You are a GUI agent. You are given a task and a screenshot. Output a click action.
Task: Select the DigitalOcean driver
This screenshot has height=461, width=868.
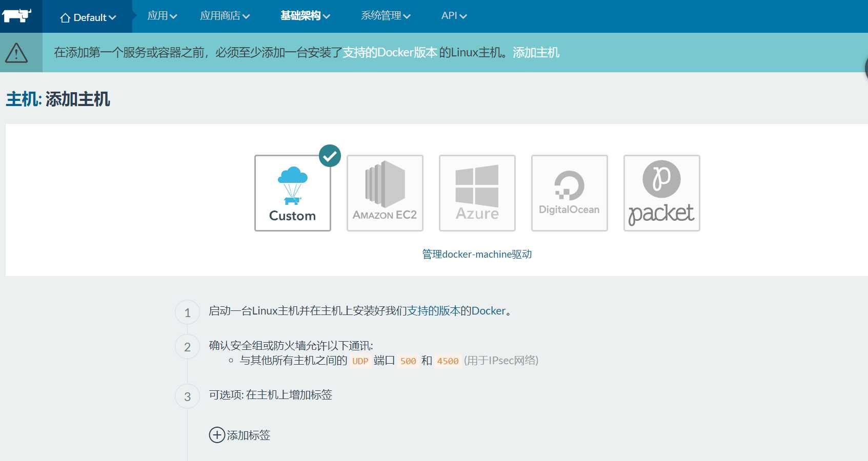[x=570, y=193]
